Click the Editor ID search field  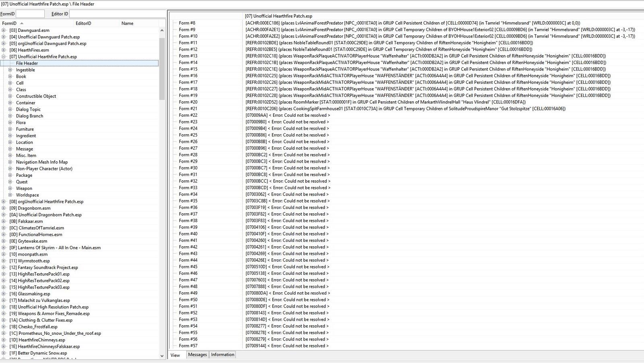pos(117,14)
